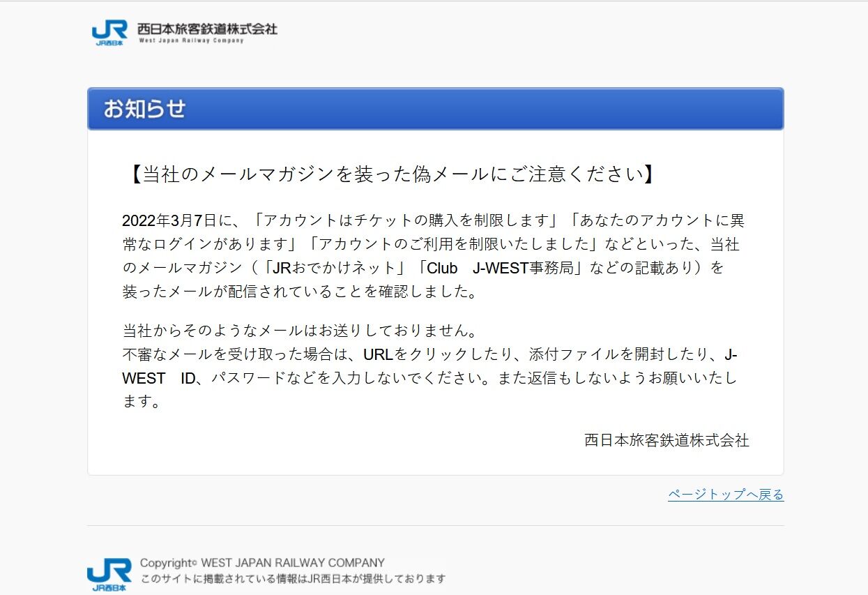Click the Copyright WEST JAPAN RAILWAY COMPANY text
This screenshot has width=868, height=595.
tap(262, 563)
